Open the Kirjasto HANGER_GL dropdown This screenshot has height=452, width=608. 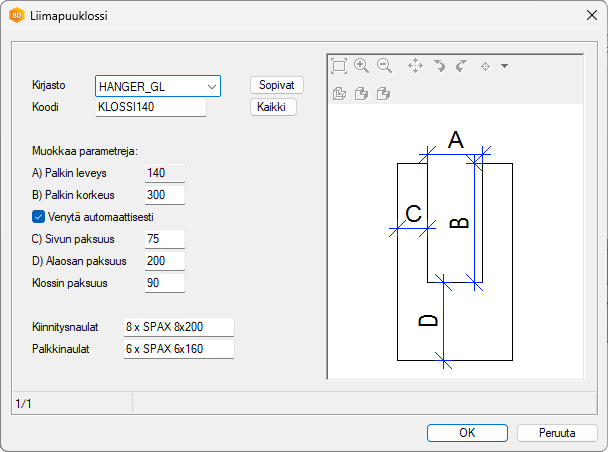157,86
